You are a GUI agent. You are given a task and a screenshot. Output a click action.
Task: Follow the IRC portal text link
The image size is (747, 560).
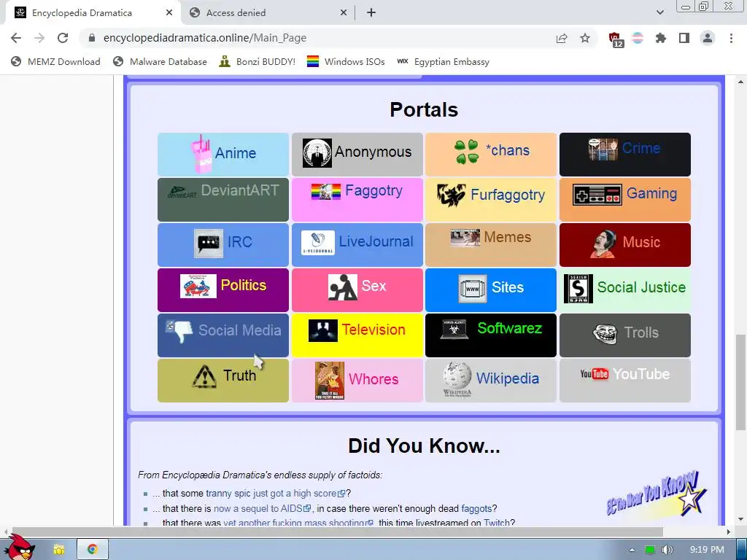[x=239, y=242]
